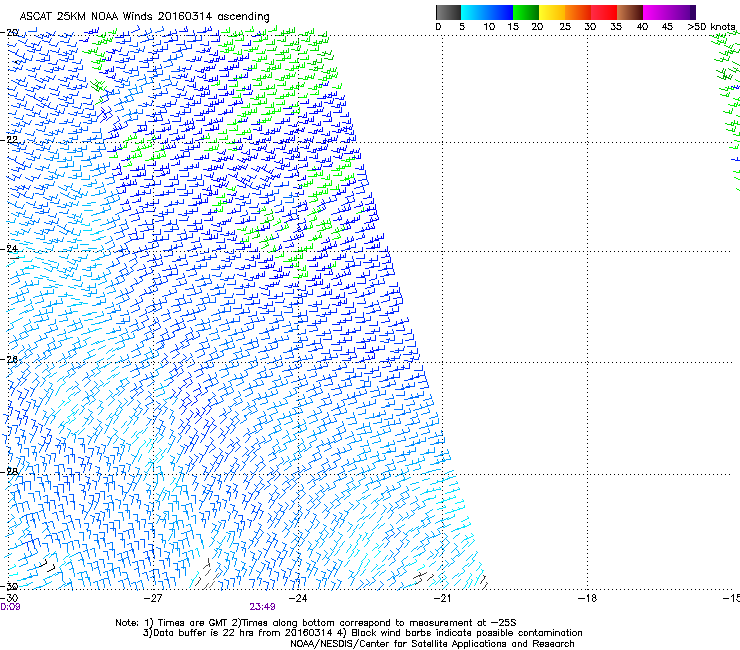The image size is (740, 650).
Task: Click the yellow 20-25 knots color segment
Action: point(552,12)
